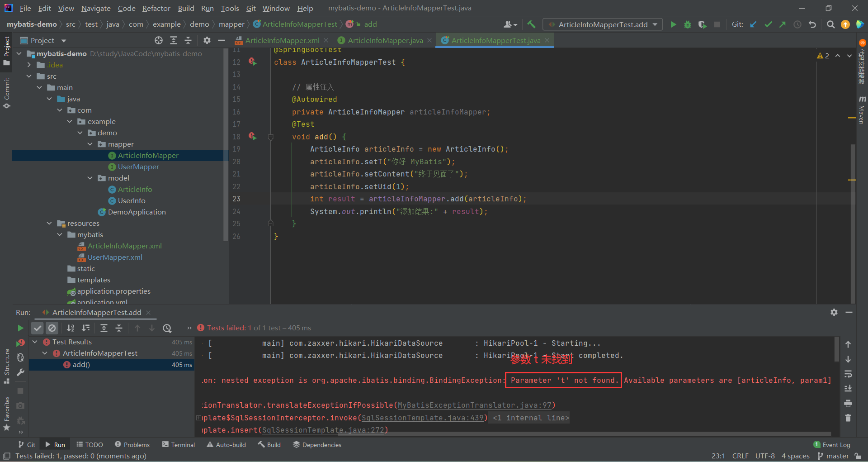Hide the Project tool window
The height and width of the screenshot is (462, 868).
[221, 40]
